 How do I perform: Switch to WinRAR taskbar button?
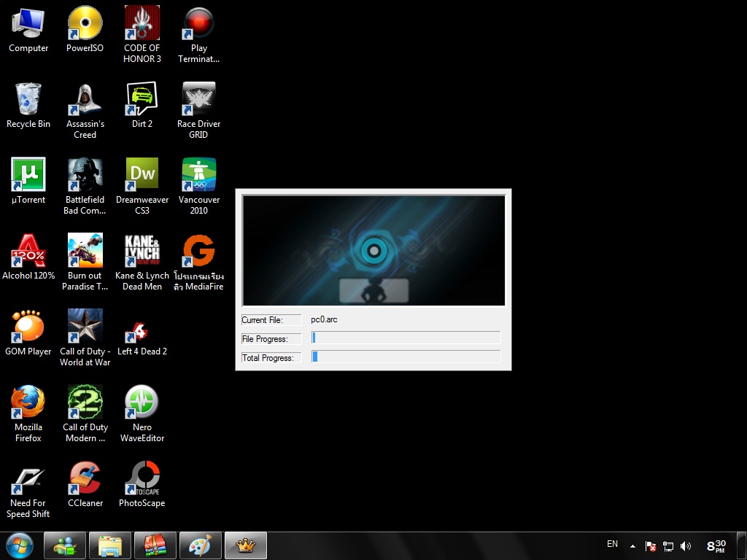point(155,545)
